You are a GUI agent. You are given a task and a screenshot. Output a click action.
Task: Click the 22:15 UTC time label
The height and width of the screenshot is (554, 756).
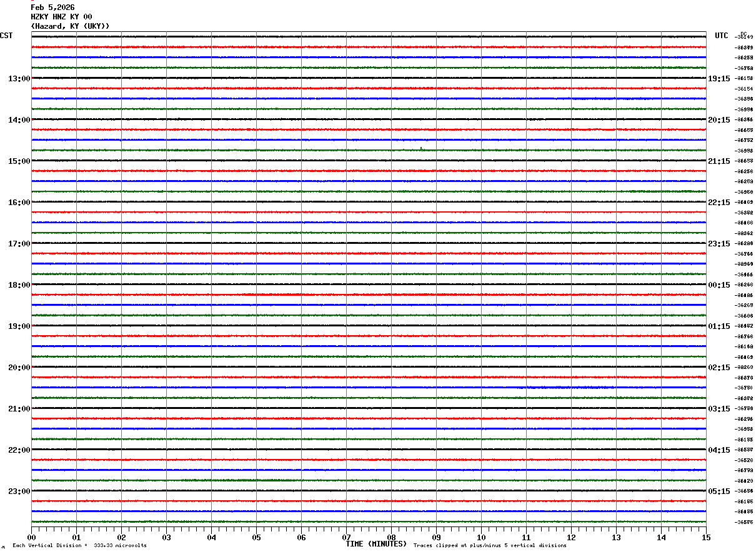pyautogui.click(x=719, y=203)
